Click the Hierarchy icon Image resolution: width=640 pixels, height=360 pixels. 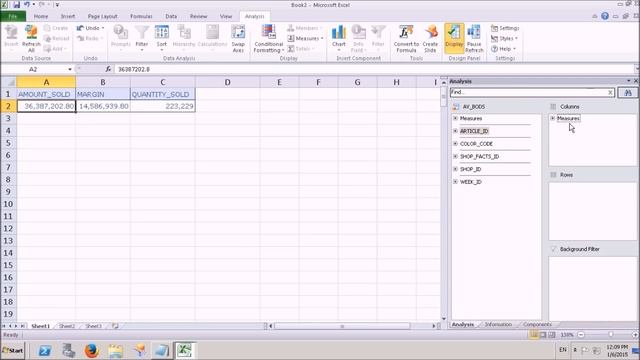tap(184, 38)
